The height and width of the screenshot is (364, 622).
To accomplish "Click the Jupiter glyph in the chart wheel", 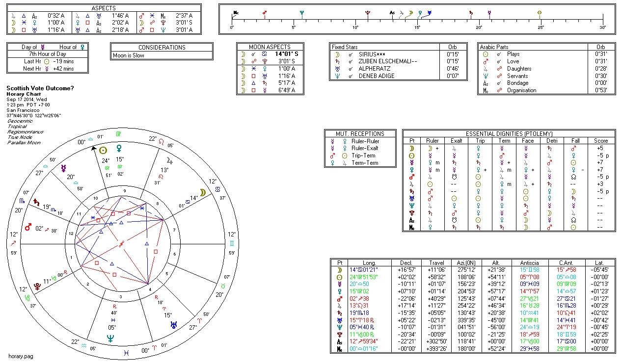I will click(x=170, y=160).
